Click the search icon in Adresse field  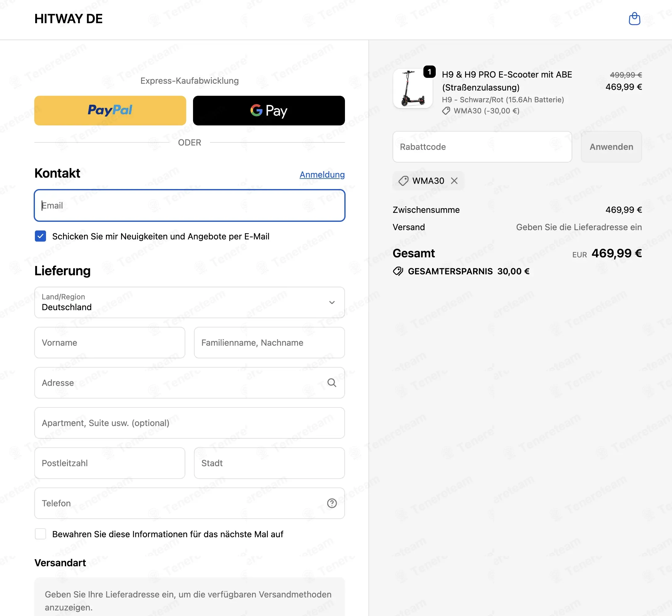point(332,382)
